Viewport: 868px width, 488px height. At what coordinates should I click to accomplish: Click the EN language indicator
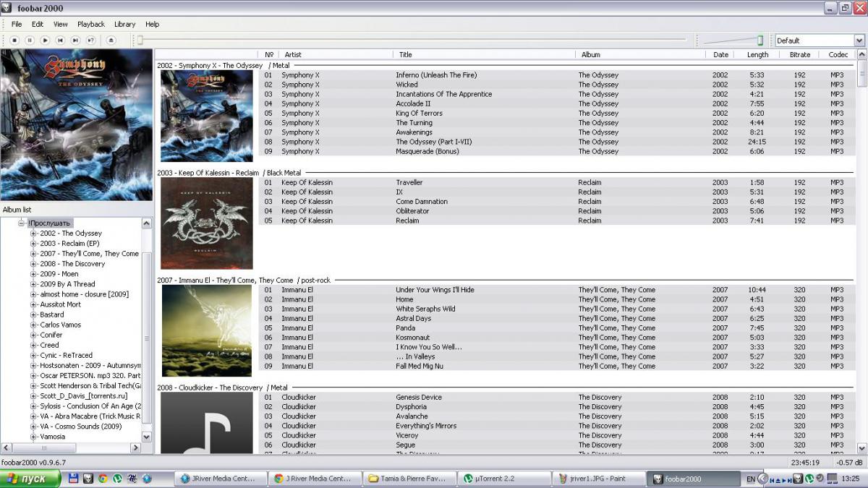click(751, 479)
